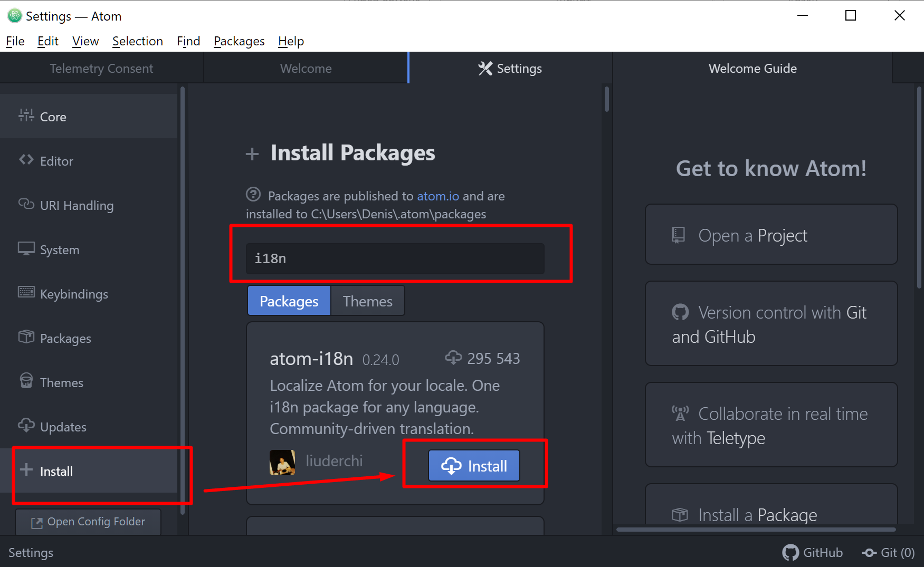Click the Atom logo in title bar
Image resolution: width=924 pixels, height=567 pixels.
click(14, 16)
